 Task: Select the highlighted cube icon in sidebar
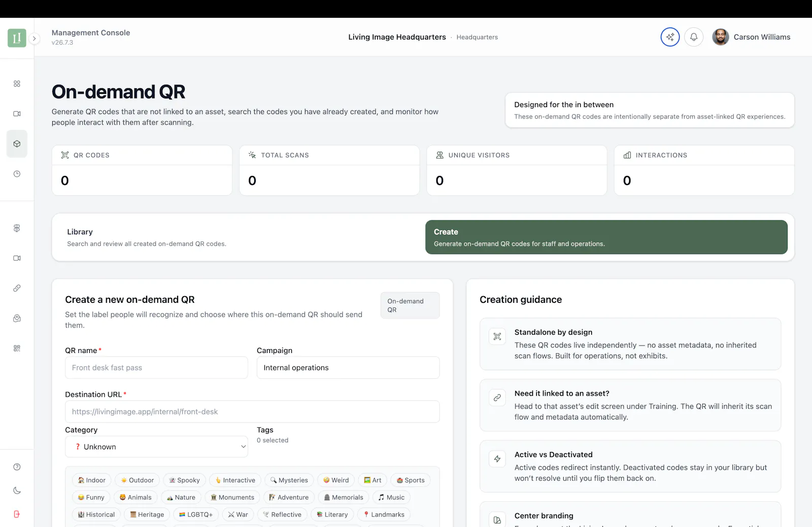(x=17, y=144)
